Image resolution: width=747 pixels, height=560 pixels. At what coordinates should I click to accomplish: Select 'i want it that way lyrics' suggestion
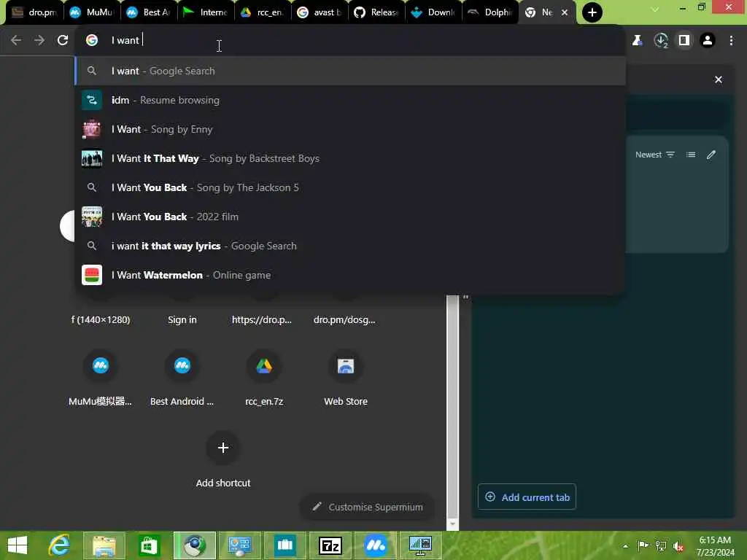[350, 246]
